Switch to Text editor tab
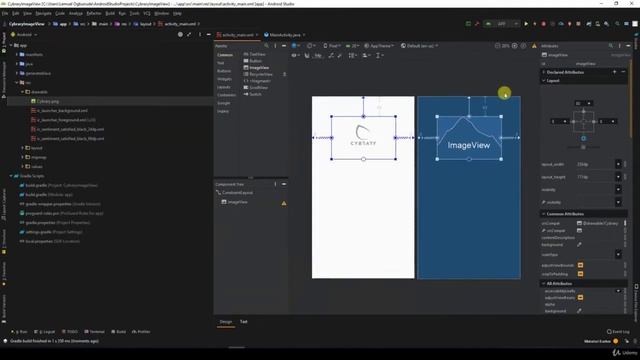This screenshot has width=640, height=360. point(244,322)
